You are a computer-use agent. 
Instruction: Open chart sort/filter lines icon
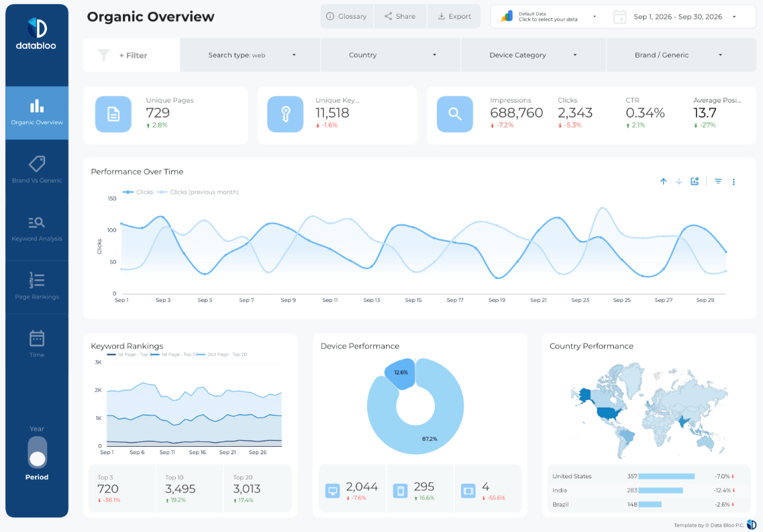pyautogui.click(x=718, y=181)
